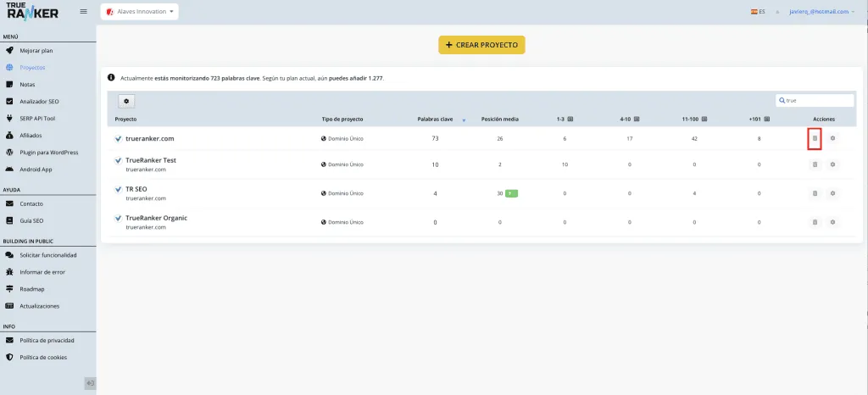868x395 pixels.
Task: Click the TrueRanker logo
Action: coord(32,11)
